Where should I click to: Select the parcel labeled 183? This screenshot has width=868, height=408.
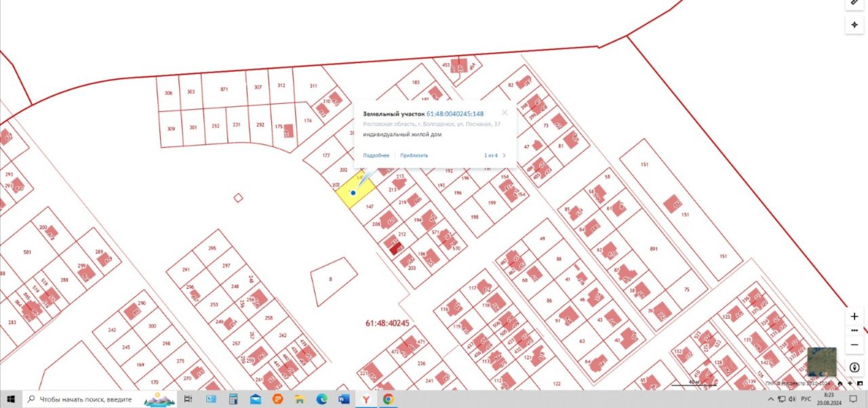point(416,83)
